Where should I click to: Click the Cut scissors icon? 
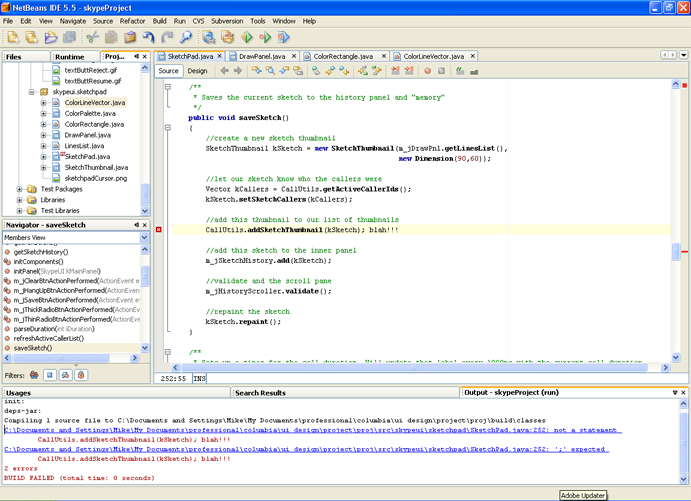coord(93,37)
